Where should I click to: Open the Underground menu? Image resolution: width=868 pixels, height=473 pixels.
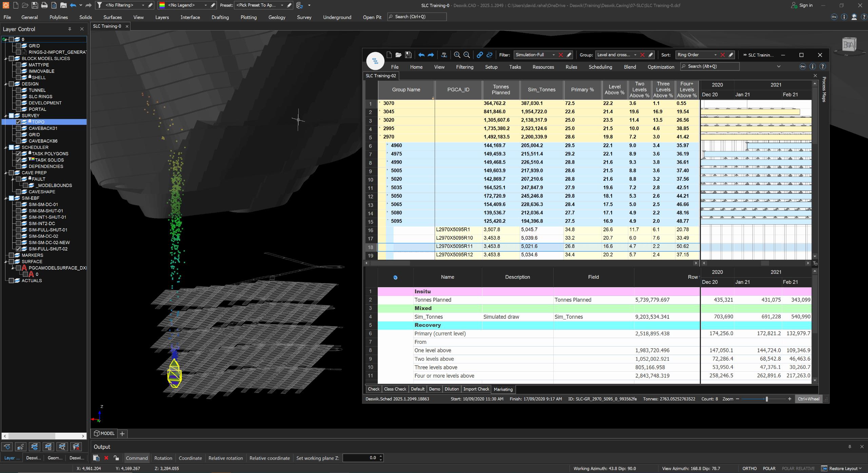tap(337, 17)
